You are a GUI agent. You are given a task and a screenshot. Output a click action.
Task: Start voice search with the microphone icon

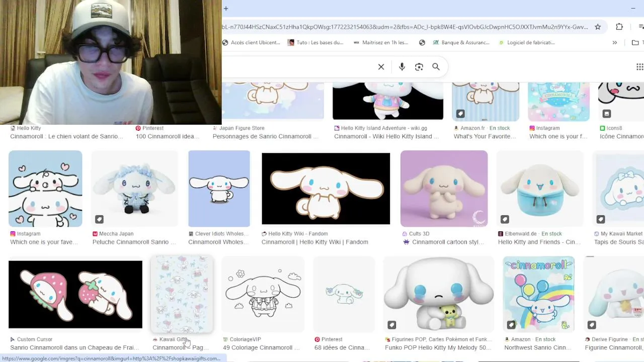(402, 67)
